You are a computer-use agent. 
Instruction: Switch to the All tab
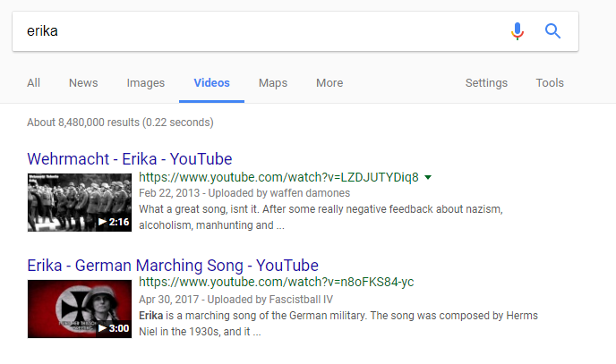pos(33,83)
